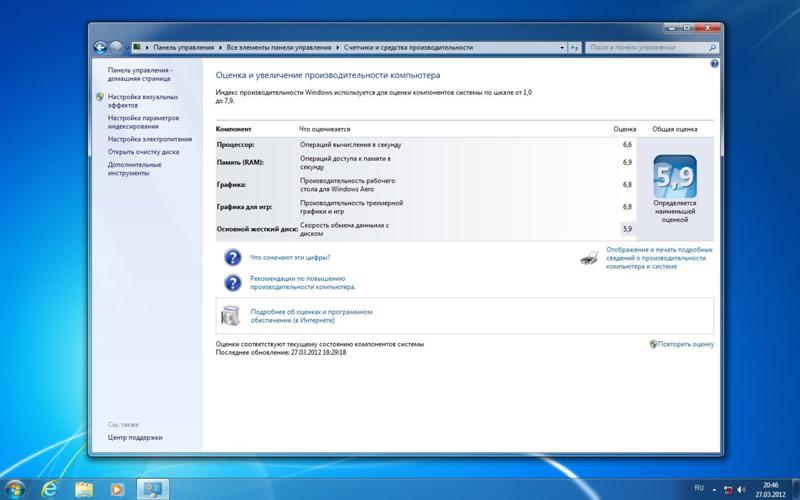
Task: Click question mark icon beside recommendations link
Action: coord(233,283)
